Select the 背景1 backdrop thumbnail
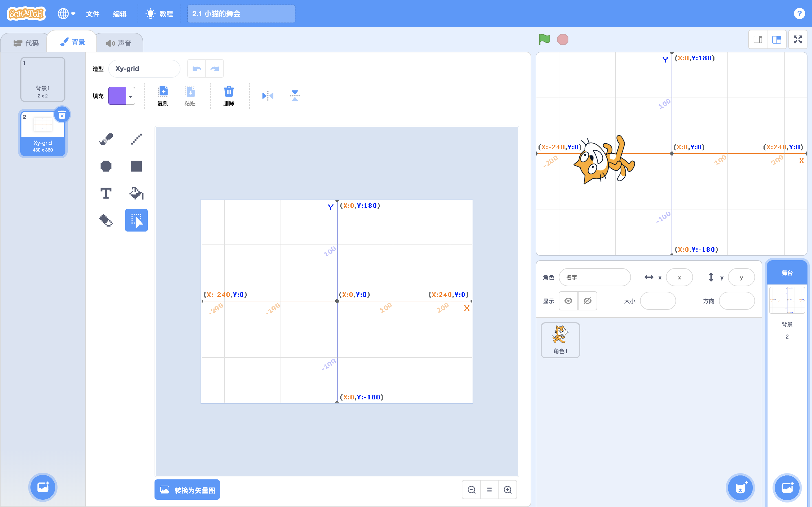The height and width of the screenshot is (507, 812). click(43, 79)
